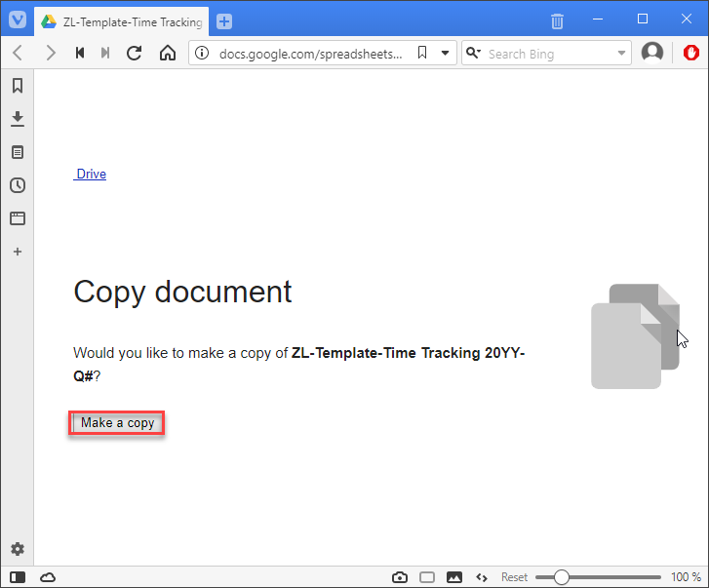Screen dimensions: 709x588
Task: Expand the search field history dropdown arrow
Action: coord(622,53)
